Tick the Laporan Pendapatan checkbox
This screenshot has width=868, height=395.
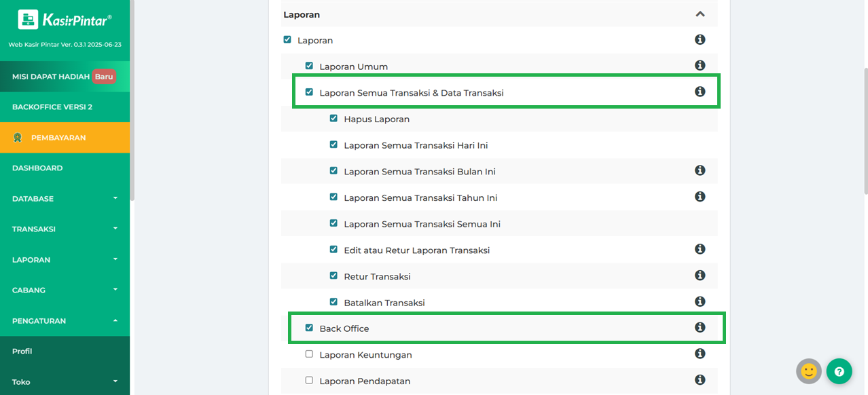pos(309,381)
